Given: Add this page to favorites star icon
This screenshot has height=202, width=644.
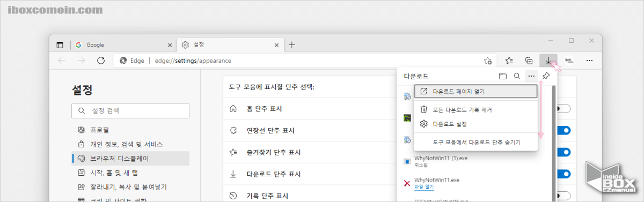Looking at the screenshot, I should pos(487,61).
